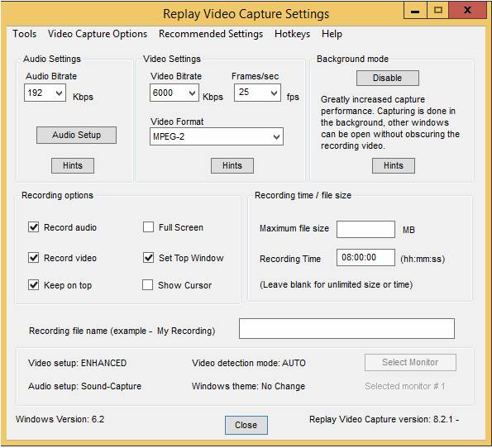The height and width of the screenshot is (448, 492).
Task: Enable the Show Cursor checkbox
Action: (147, 285)
